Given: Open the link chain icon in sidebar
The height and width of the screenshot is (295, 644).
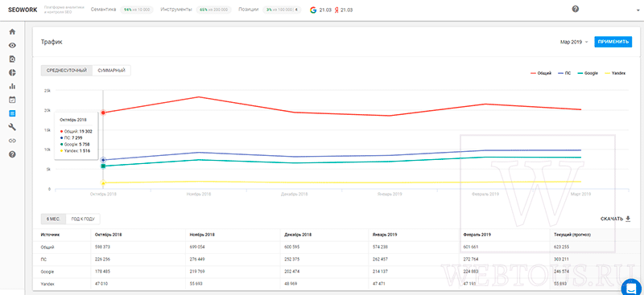Looking at the screenshot, I should tap(12, 141).
